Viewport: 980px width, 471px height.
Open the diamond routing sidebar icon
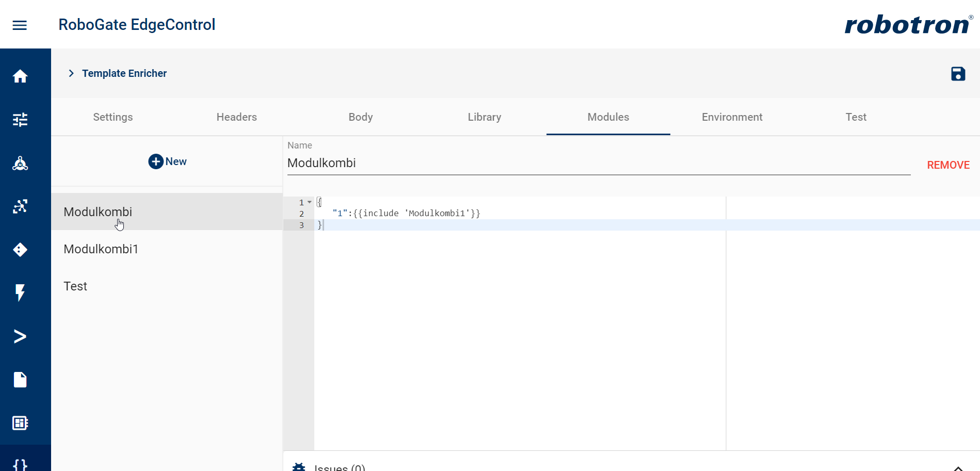click(20, 250)
